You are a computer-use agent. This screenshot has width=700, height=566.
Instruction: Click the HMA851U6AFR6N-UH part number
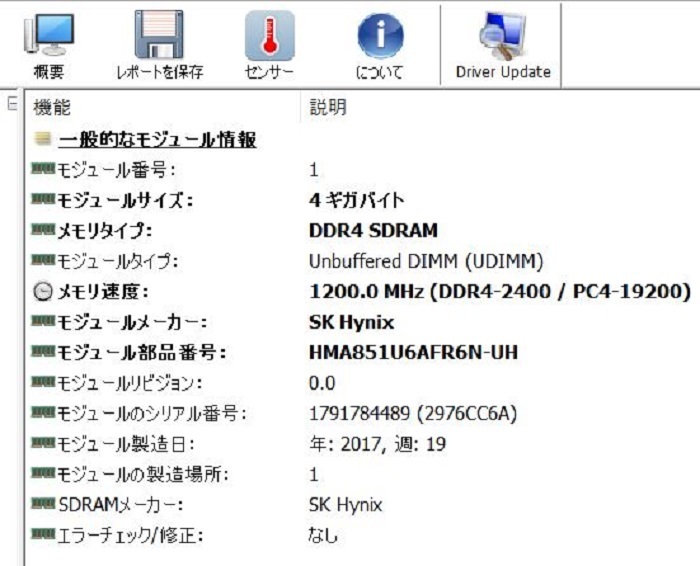click(x=413, y=353)
